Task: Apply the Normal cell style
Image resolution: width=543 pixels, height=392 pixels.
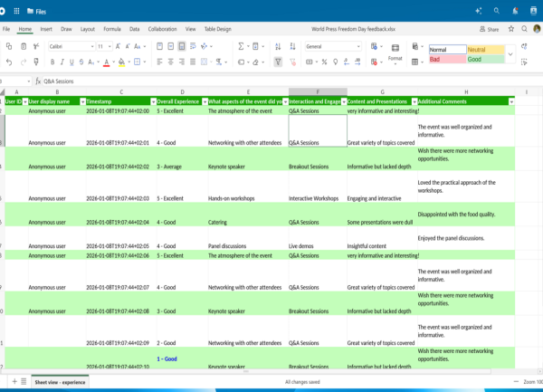Action: pyautogui.click(x=447, y=50)
